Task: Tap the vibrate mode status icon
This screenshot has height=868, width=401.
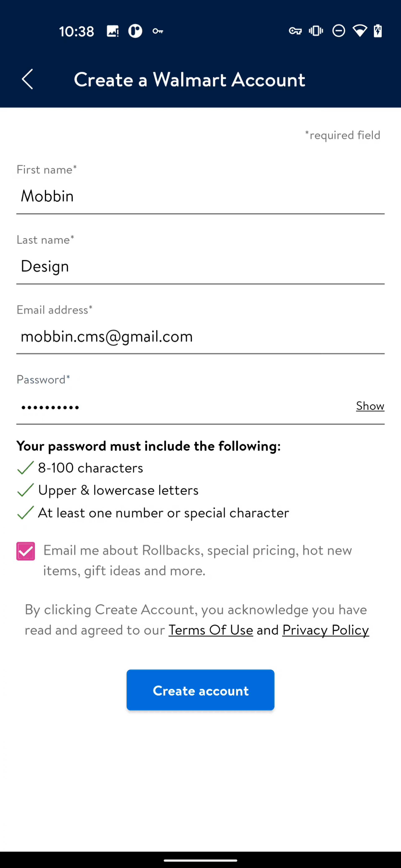Action: pyautogui.click(x=316, y=31)
